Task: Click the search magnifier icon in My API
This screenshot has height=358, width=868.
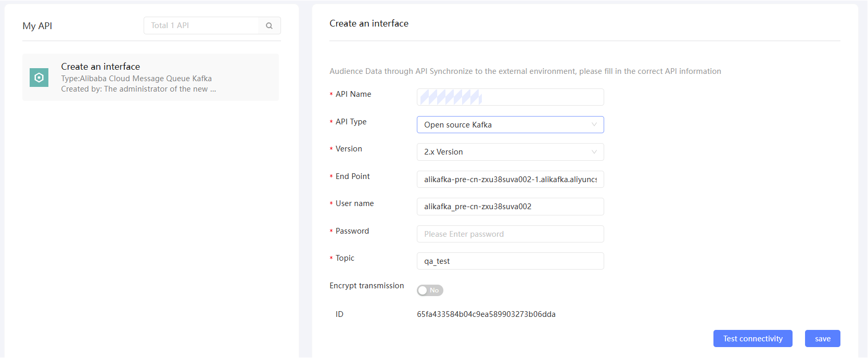Action: point(269,25)
